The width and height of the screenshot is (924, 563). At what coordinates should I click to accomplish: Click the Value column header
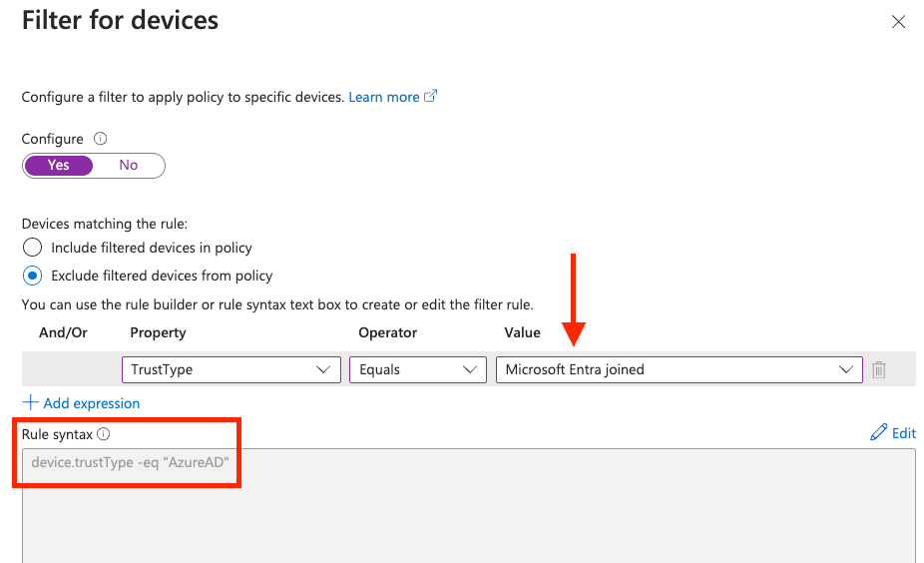pyautogui.click(x=523, y=332)
